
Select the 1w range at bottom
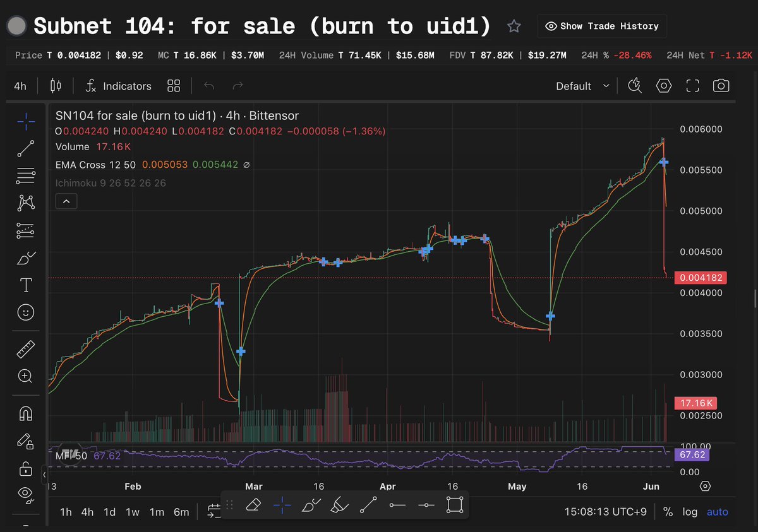(133, 512)
